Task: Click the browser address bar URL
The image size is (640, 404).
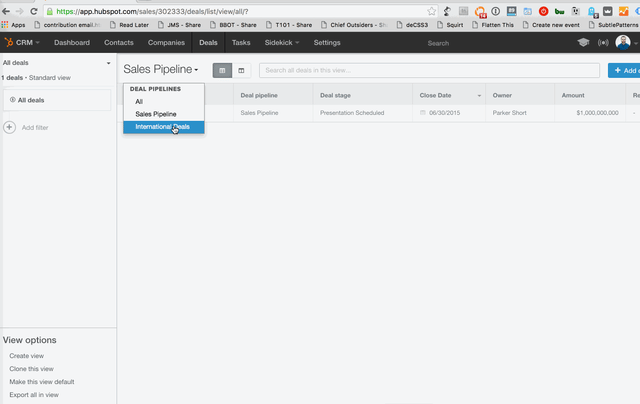Action: [x=152, y=11]
